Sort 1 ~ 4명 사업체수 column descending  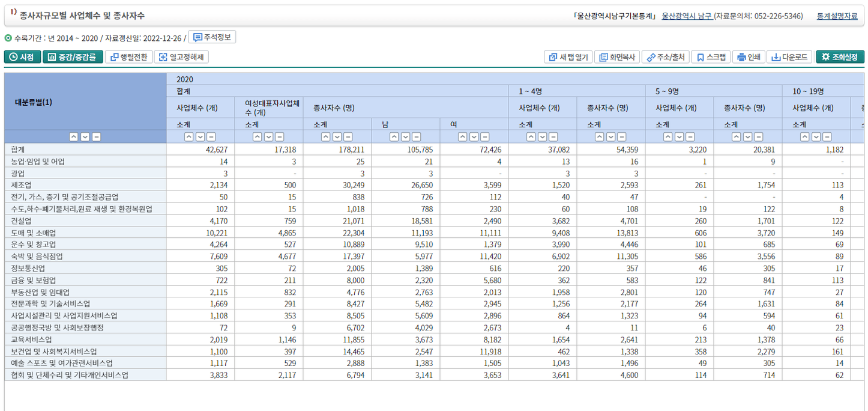(543, 137)
